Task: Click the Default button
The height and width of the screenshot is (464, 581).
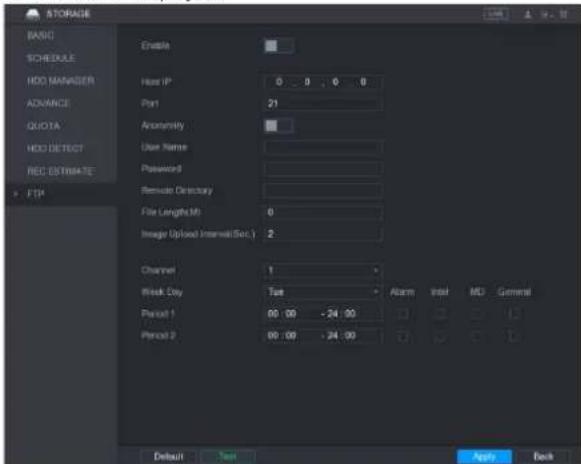Action: pyautogui.click(x=169, y=456)
